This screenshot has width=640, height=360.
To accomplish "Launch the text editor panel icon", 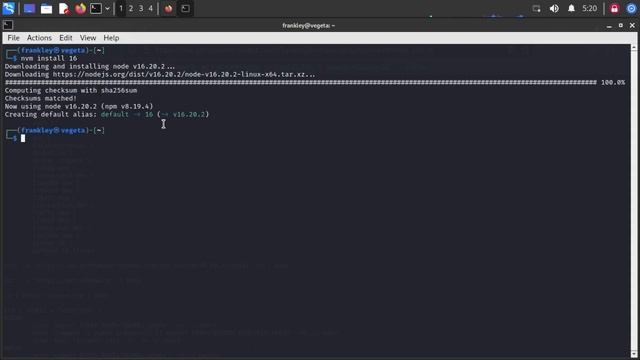I will point(64,9).
